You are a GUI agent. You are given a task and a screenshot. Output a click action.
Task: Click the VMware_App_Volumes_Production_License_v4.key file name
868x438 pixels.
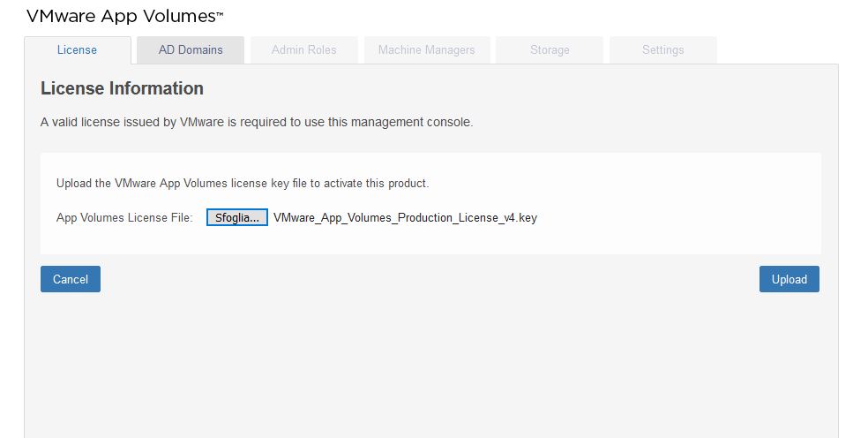405,218
